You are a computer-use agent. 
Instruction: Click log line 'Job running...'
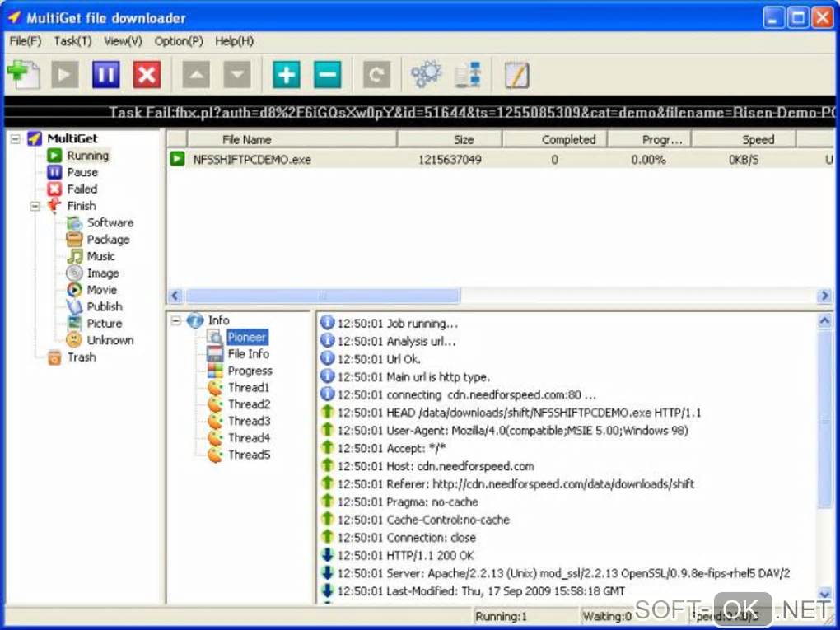pos(398,324)
